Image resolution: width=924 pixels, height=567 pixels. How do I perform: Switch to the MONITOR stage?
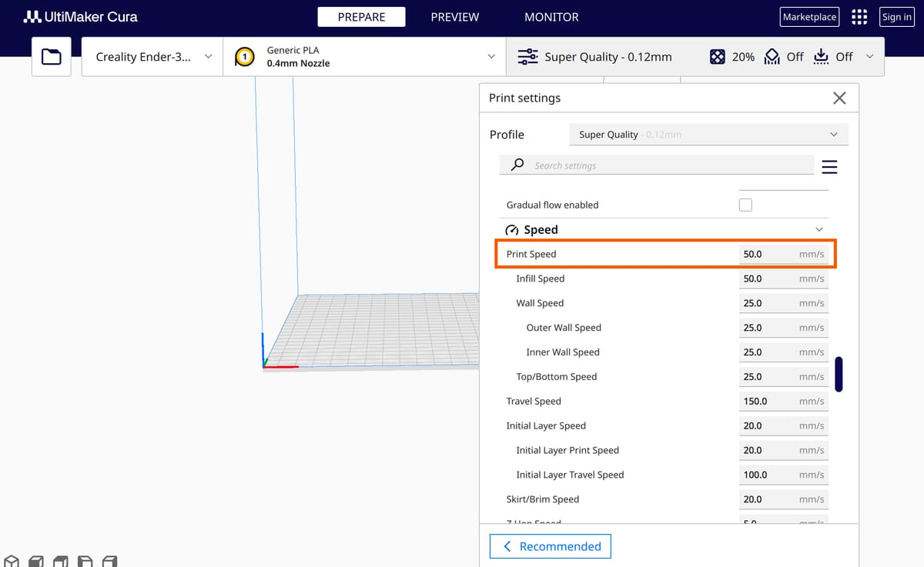click(551, 17)
